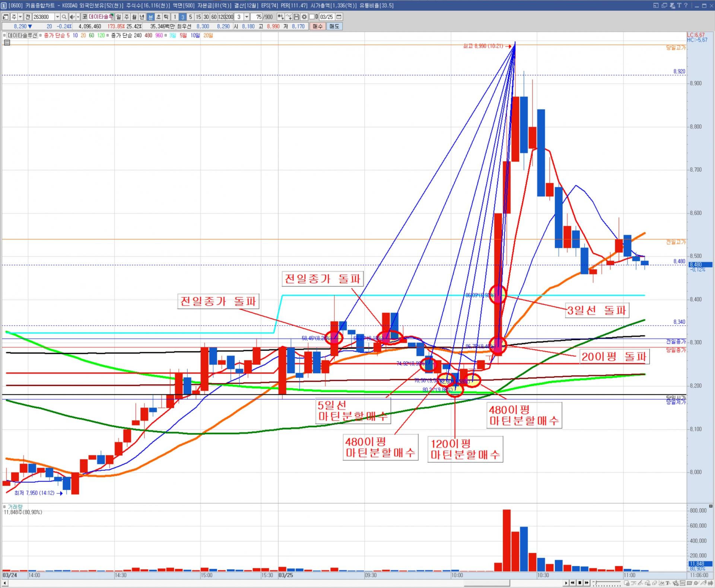Open the stock code 263800 dropdown
Viewport: 715px width, 588px height.
click(x=57, y=17)
